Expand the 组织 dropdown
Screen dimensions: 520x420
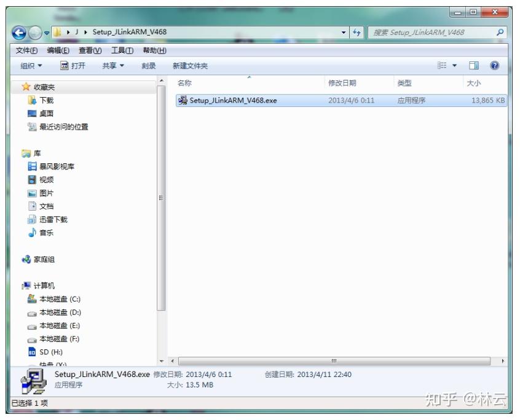click(31, 66)
